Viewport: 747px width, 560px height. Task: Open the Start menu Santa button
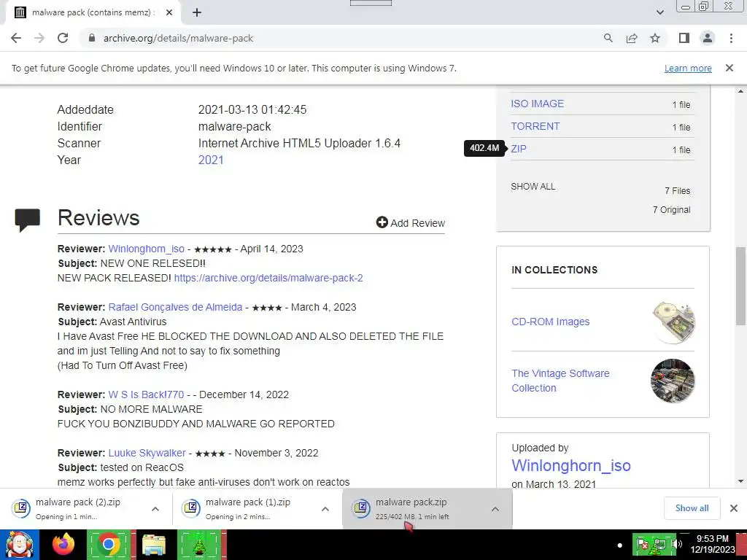[19, 545]
